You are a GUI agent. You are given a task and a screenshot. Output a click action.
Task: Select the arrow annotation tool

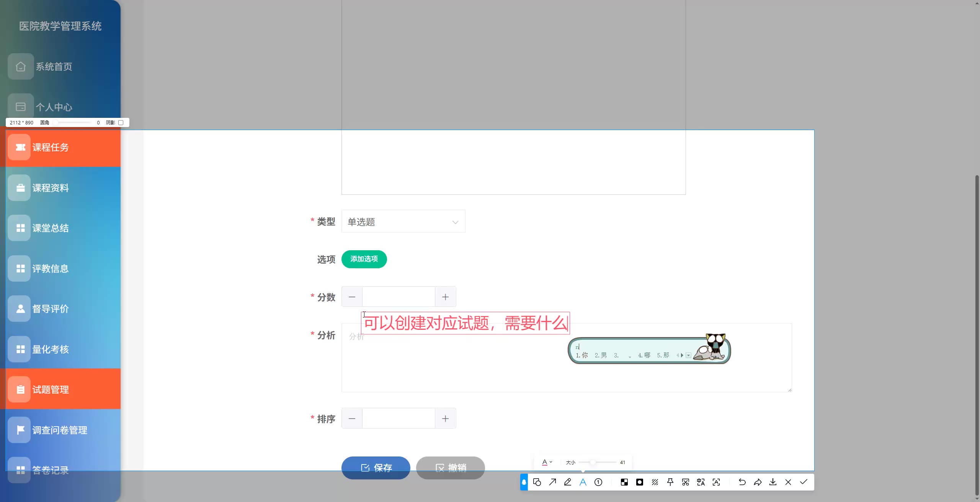pos(552,482)
